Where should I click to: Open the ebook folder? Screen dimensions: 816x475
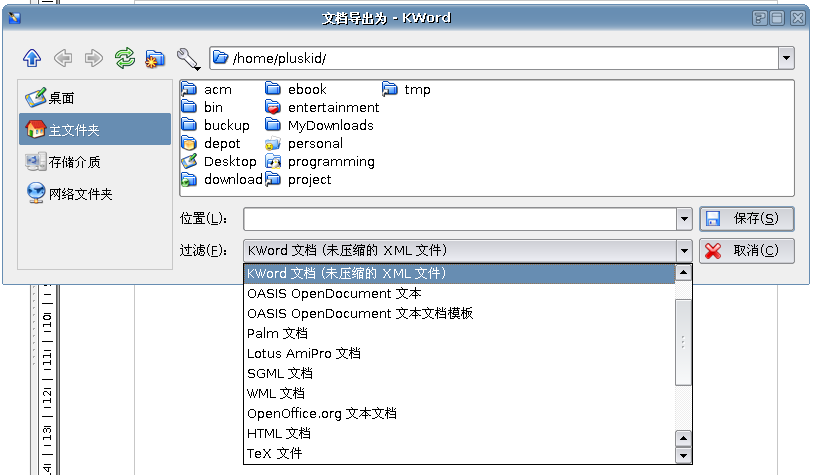pos(296,89)
